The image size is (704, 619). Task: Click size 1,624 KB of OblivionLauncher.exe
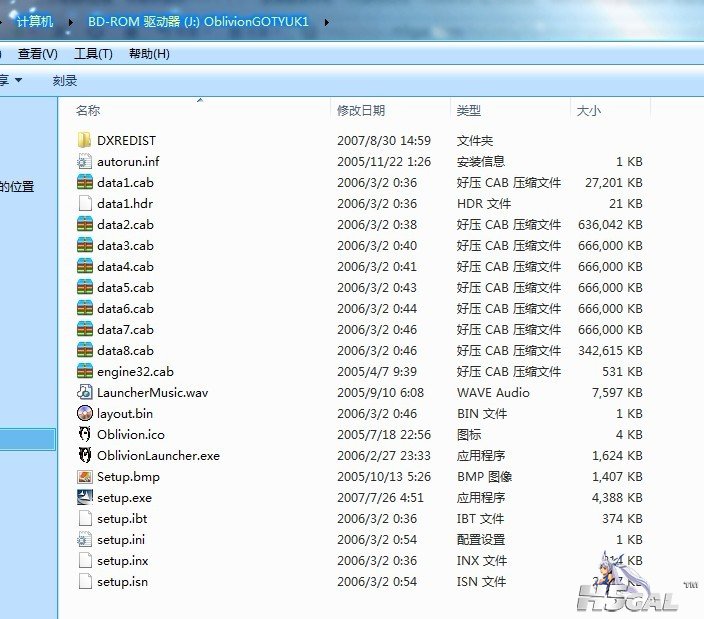pos(617,456)
